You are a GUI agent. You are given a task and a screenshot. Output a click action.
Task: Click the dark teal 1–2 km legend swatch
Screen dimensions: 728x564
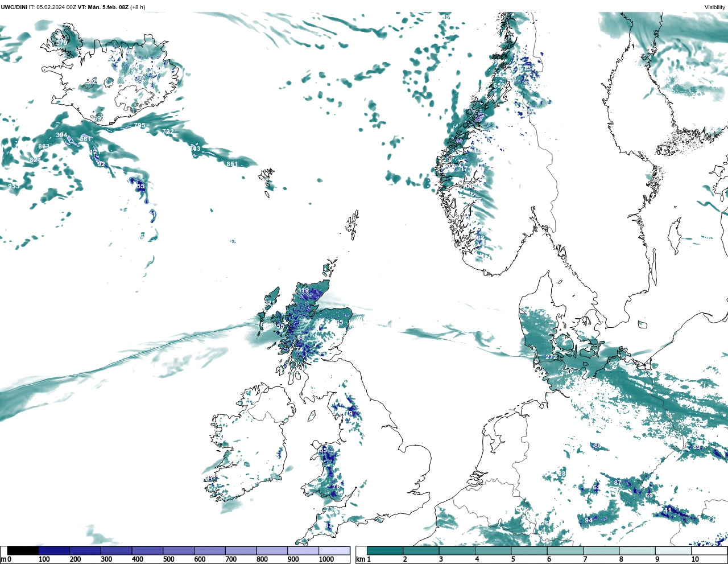pos(385,551)
